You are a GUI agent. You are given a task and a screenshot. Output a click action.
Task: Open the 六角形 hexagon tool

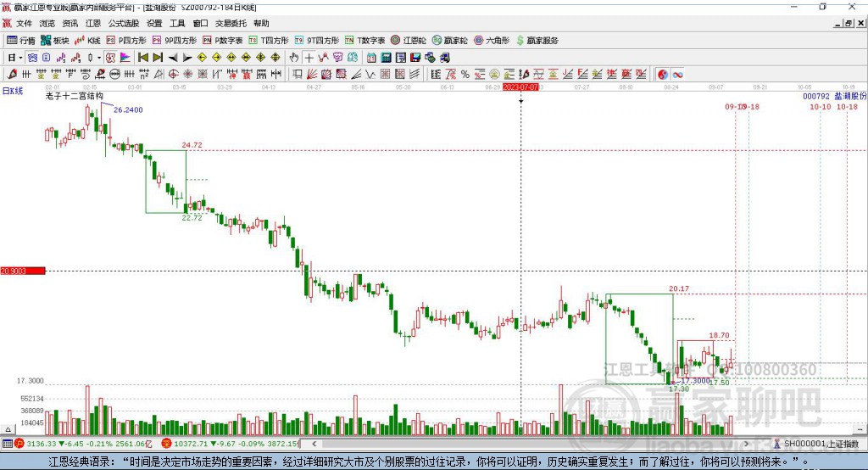492,41
